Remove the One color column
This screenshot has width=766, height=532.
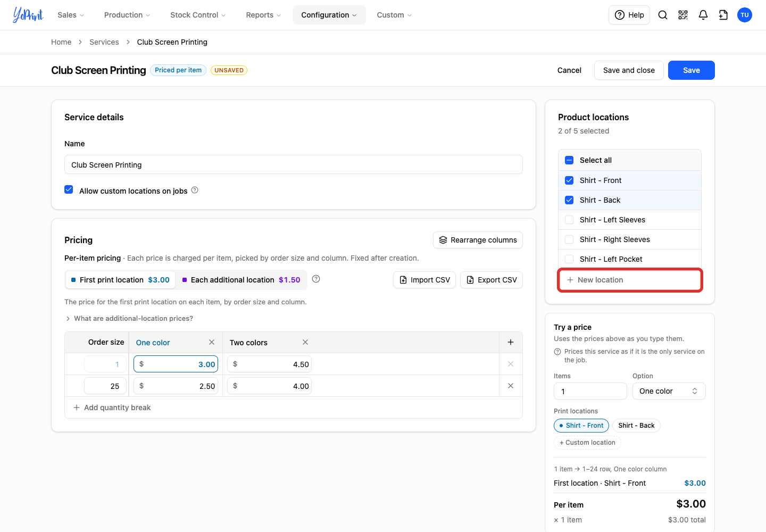pos(212,342)
